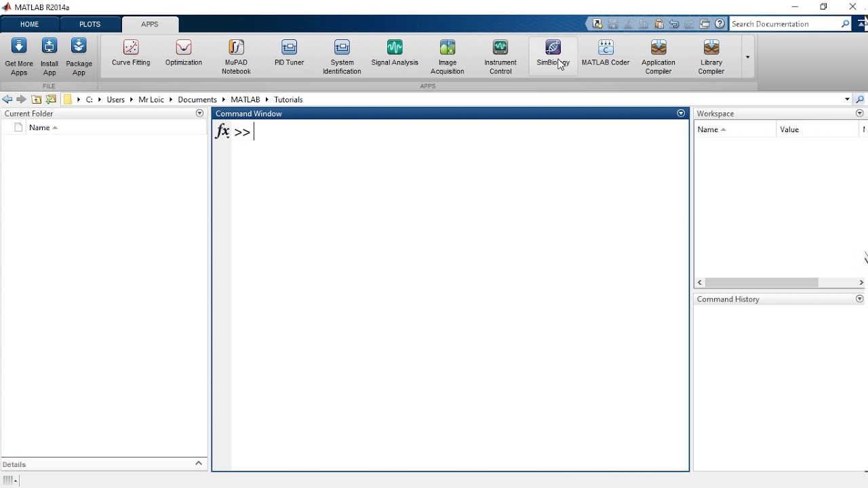Open the Current Folder panel actions menu

pos(199,113)
